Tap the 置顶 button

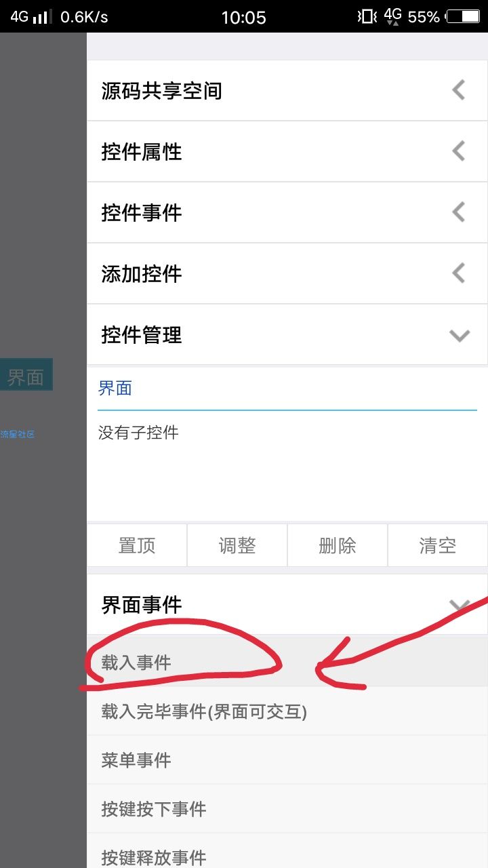tap(137, 545)
